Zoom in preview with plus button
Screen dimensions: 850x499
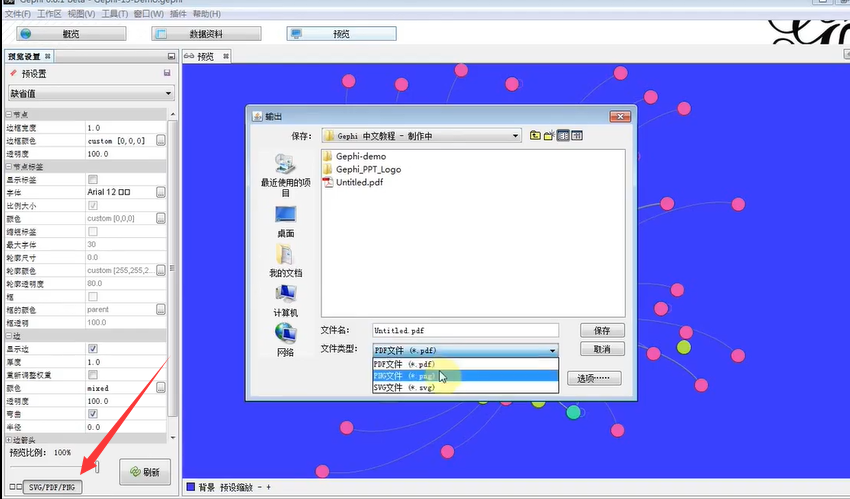(268, 487)
